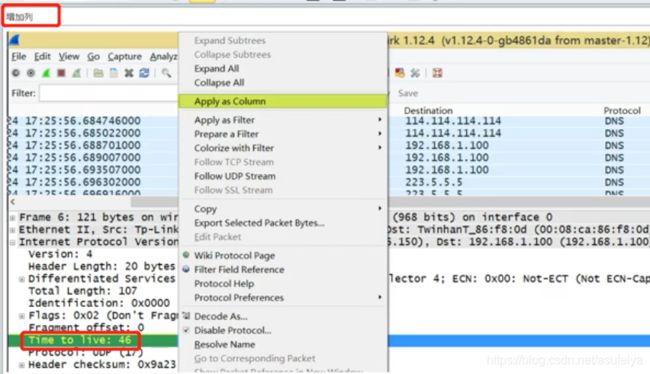Open the Colorize with Filter submenu arrow
Screen dimensions: 650x374
(x=379, y=148)
